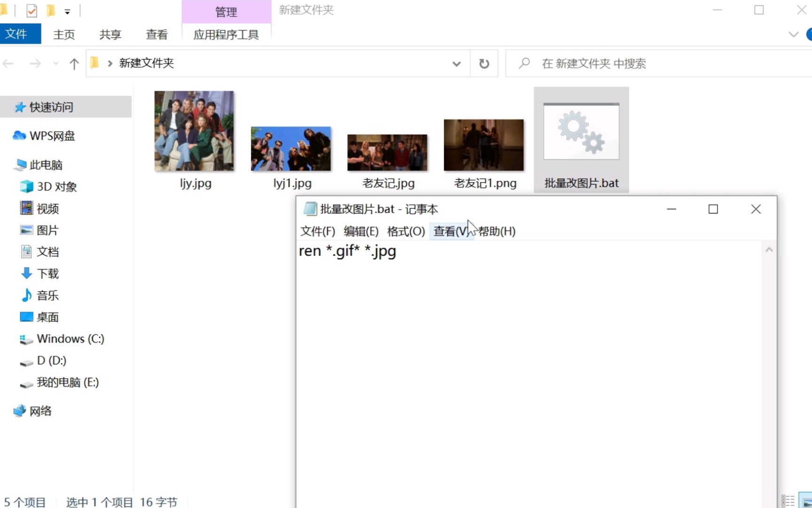Select the Windows (C:) drive

[70, 339]
